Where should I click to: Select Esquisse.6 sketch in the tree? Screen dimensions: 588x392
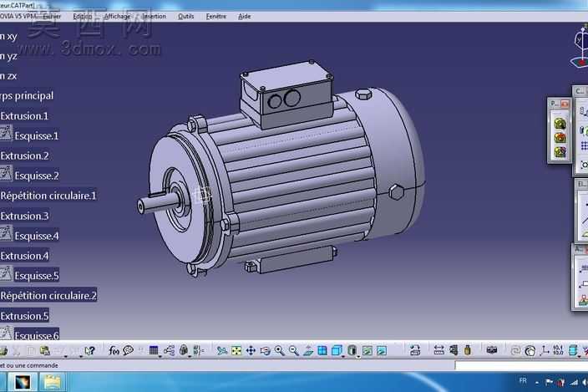tap(37, 335)
